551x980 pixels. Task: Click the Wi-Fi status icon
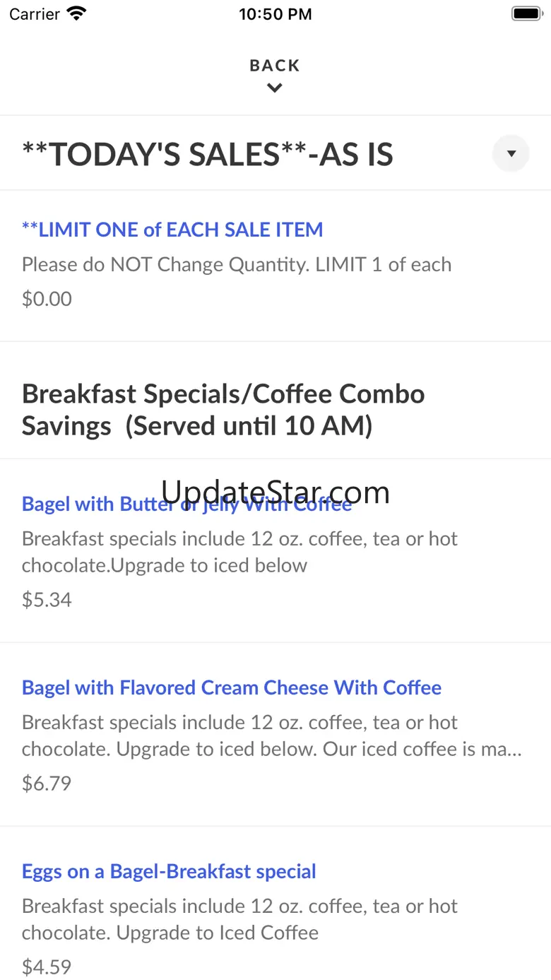point(76,13)
